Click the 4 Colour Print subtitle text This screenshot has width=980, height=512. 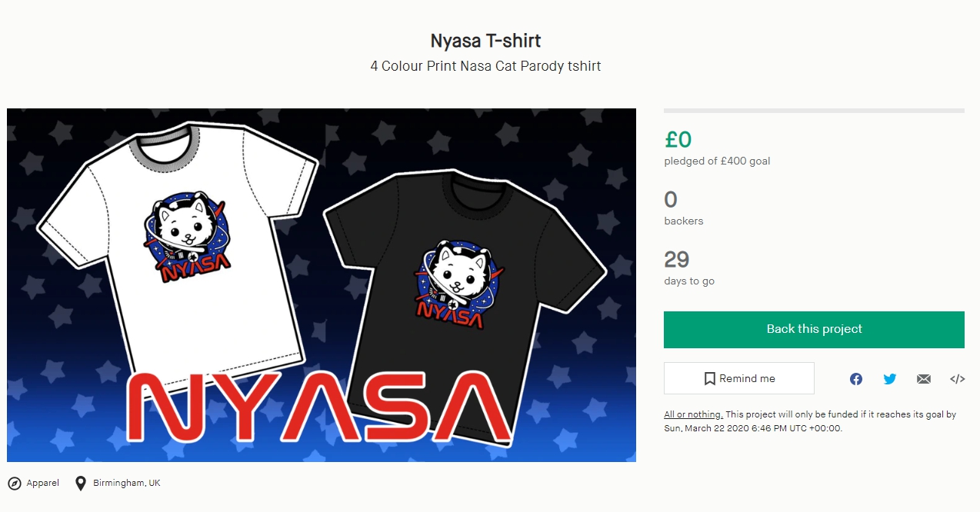pos(485,66)
